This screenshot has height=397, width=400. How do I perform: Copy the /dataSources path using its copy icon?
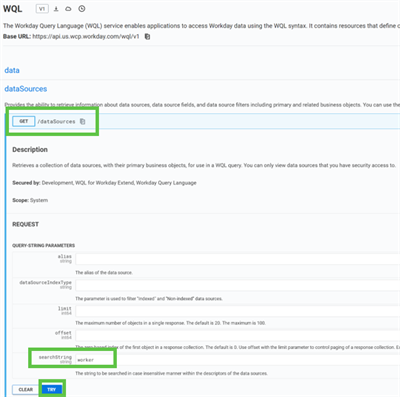click(x=82, y=122)
